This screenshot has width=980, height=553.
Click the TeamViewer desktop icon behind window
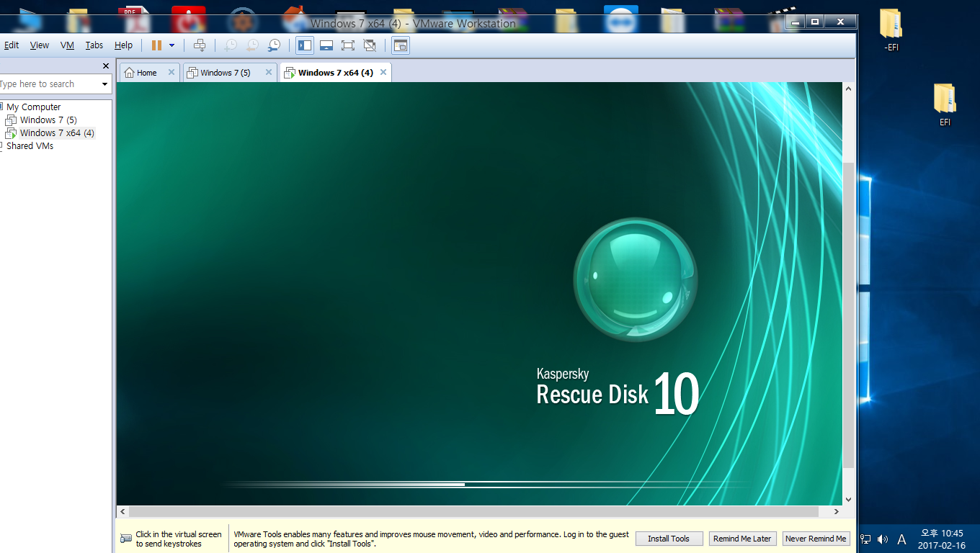(620, 18)
